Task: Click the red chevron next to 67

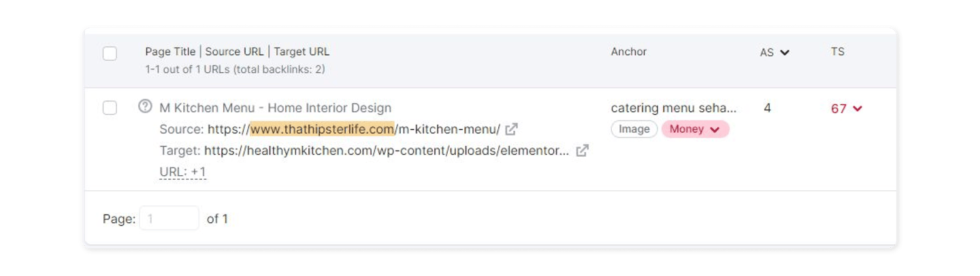Action: pos(857,108)
